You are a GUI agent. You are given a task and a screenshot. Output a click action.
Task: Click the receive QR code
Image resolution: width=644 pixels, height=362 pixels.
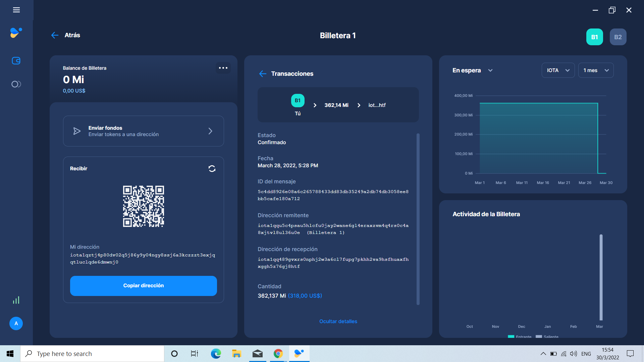tap(144, 206)
